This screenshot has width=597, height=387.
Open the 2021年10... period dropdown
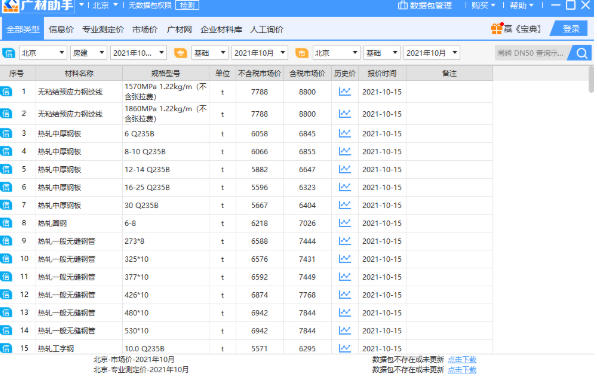(138, 53)
